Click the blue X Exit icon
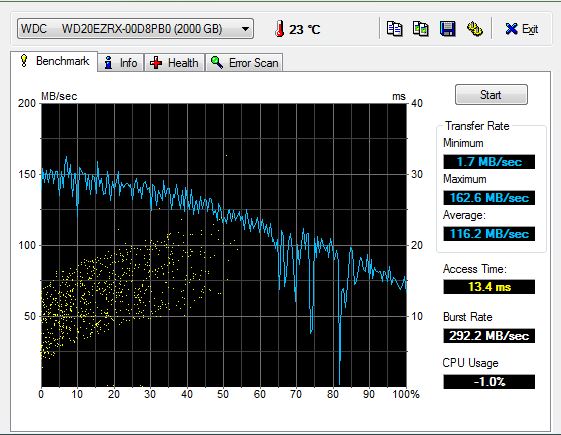 coord(511,29)
